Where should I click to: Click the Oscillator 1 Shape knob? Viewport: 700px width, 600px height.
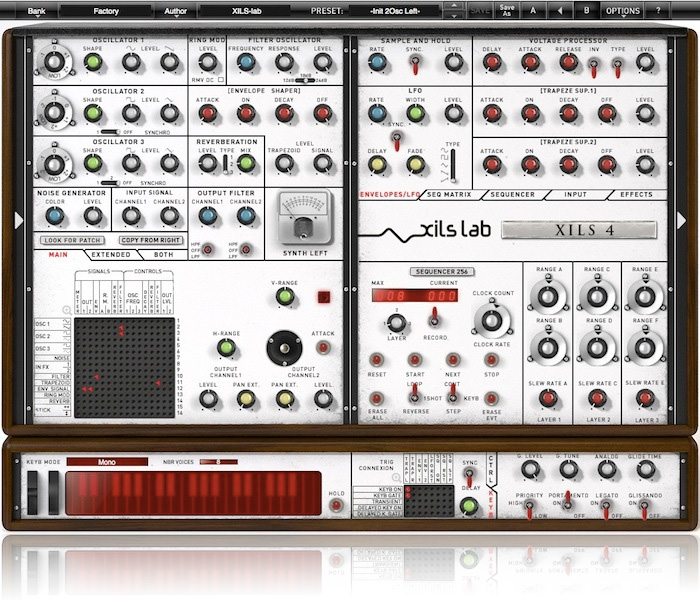point(93,62)
